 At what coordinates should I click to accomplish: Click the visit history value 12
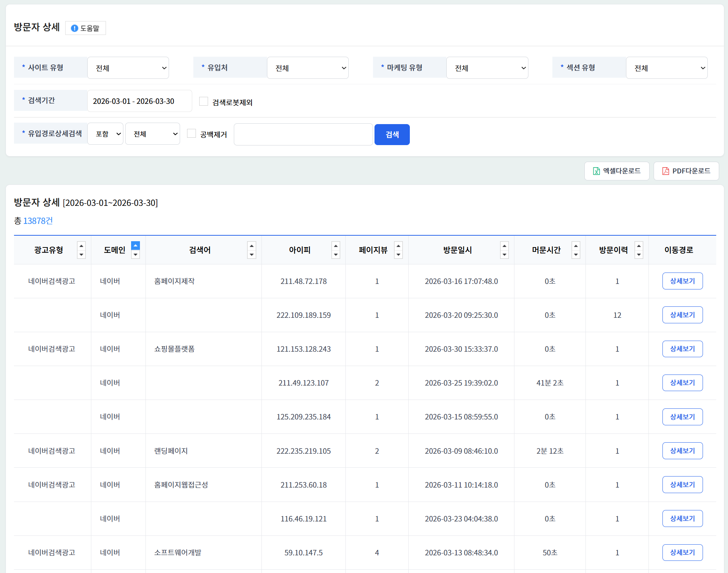pyautogui.click(x=618, y=315)
